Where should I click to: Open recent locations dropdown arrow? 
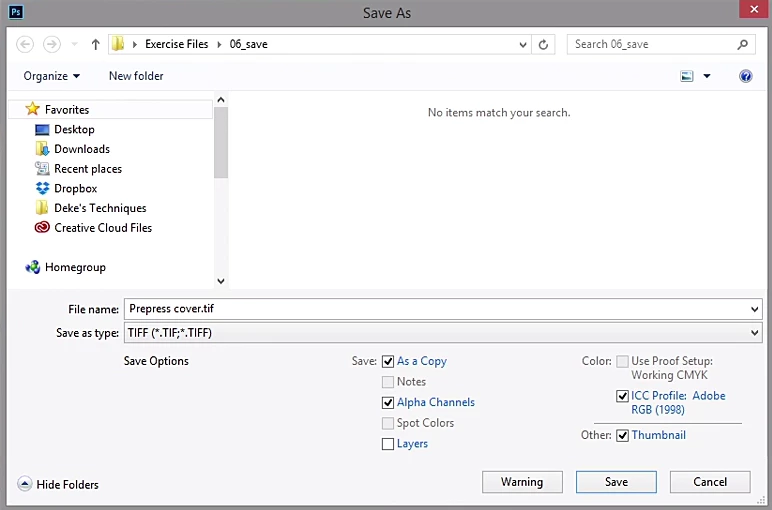74,44
